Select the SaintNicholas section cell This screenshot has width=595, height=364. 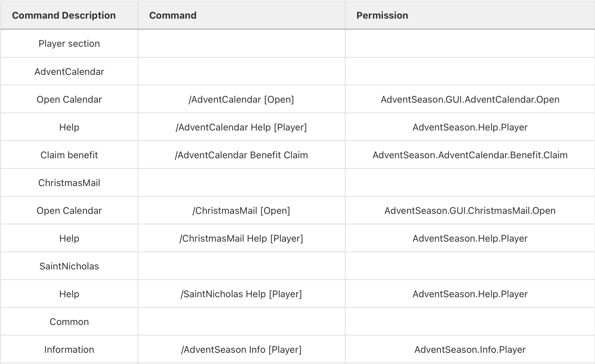point(69,266)
